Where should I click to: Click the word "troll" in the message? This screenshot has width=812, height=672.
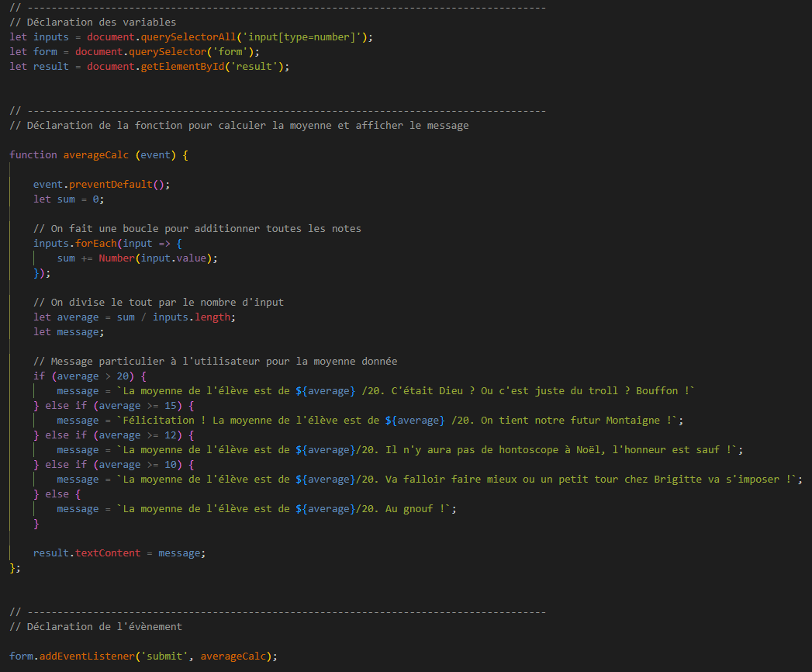point(603,390)
